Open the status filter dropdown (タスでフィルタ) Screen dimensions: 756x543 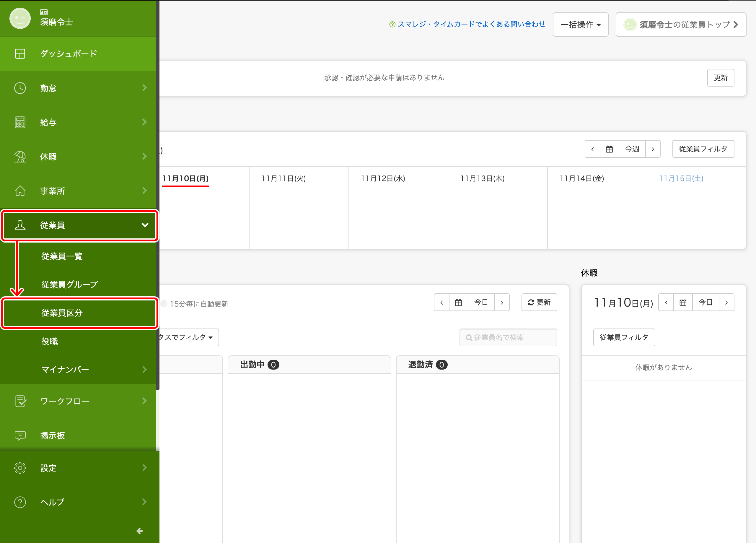187,338
